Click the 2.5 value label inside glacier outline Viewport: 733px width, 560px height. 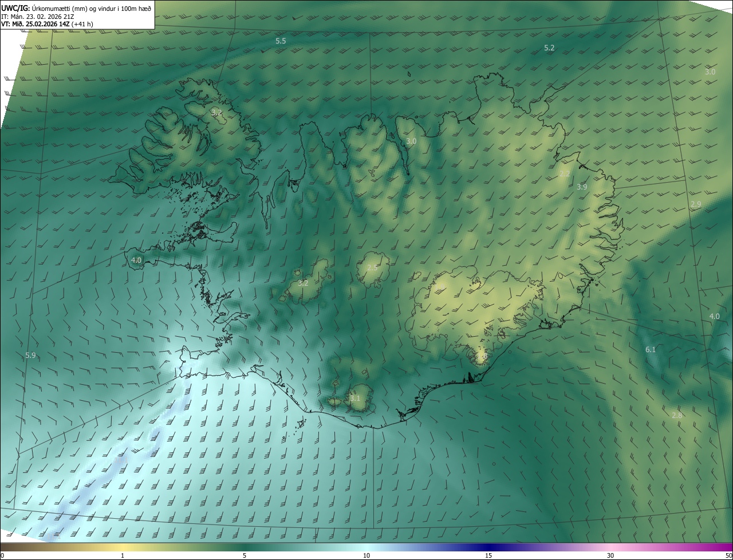point(372,268)
